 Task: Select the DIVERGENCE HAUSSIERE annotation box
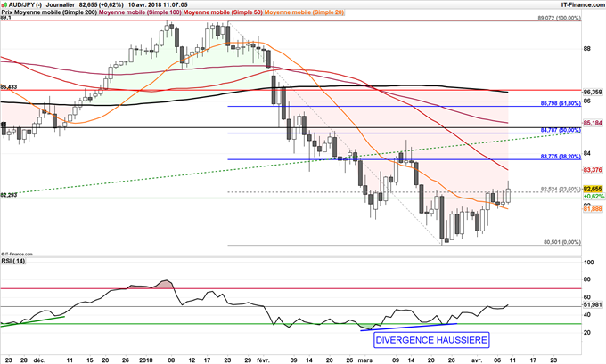(x=431, y=340)
